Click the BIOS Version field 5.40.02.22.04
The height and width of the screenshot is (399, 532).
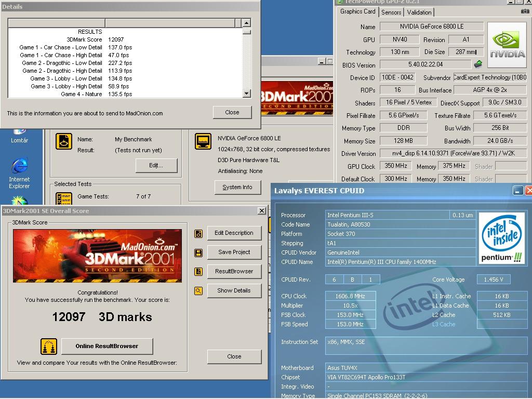click(x=425, y=64)
